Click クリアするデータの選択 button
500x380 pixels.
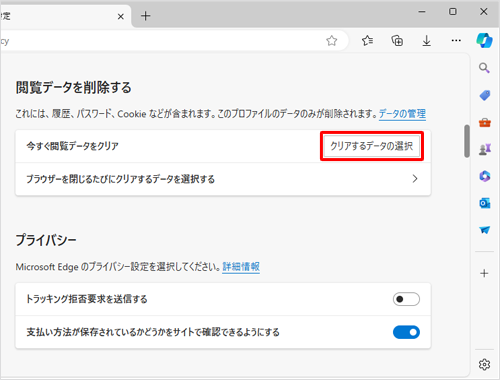point(372,146)
